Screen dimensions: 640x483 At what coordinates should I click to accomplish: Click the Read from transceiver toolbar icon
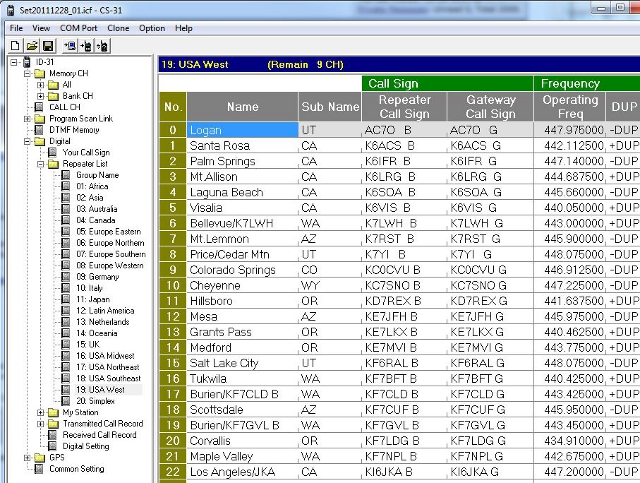pos(69,46)
